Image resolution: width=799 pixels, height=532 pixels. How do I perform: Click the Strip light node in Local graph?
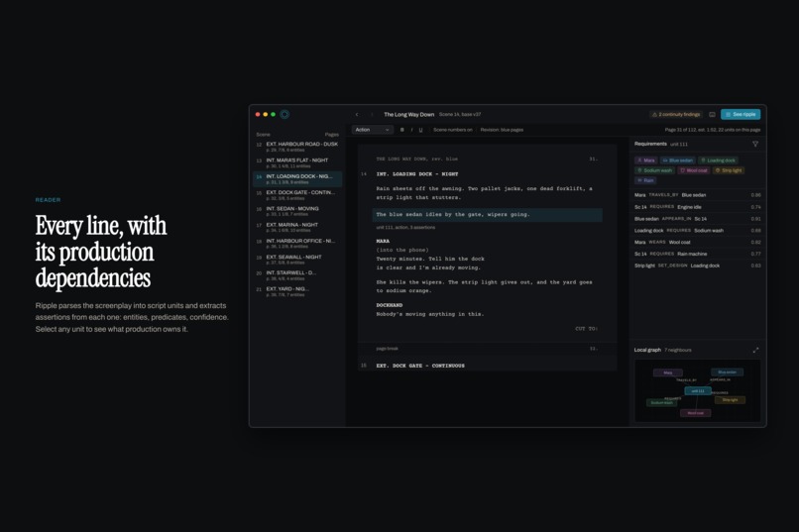(730, 400)
